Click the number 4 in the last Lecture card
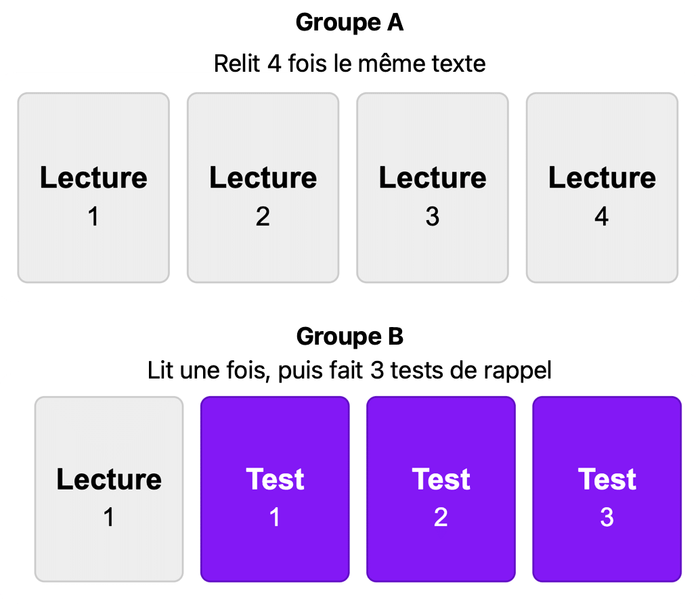The image size is (700, 604). pos(602,217)
